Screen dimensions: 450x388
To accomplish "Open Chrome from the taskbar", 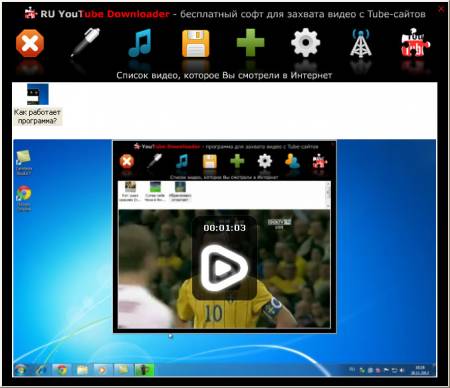I will [x=62, y=370].
